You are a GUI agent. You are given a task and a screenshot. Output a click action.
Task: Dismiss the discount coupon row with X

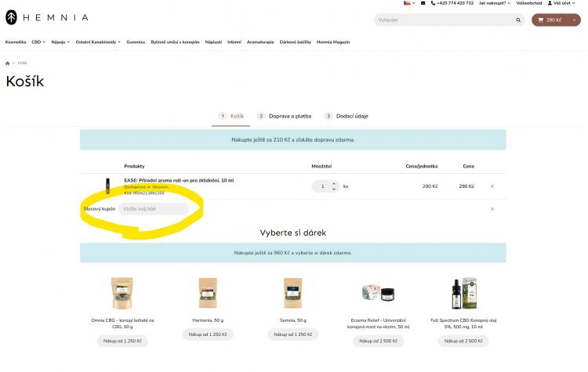[492, 209]
